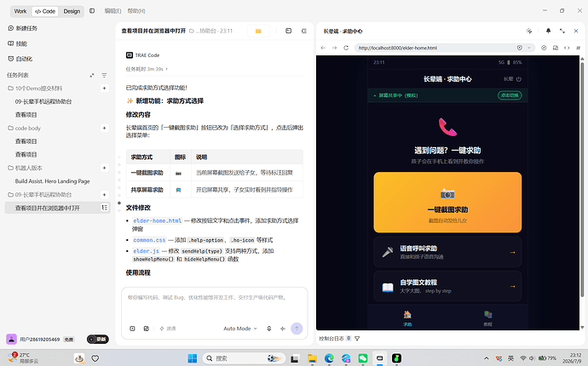This screenshot has width=588, height=366.
Task: Click the hash grid icon in preview toolbar
Action: [x=578, y=48]
